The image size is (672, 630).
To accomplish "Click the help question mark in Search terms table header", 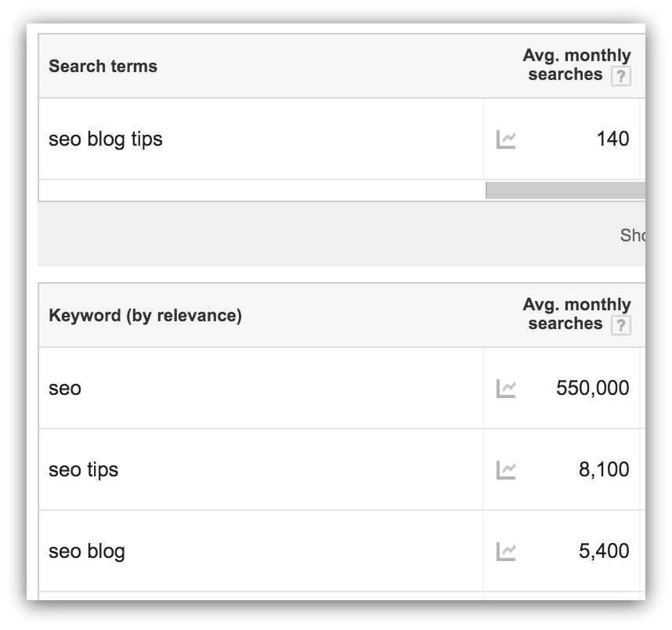I will tap(620, 76).
